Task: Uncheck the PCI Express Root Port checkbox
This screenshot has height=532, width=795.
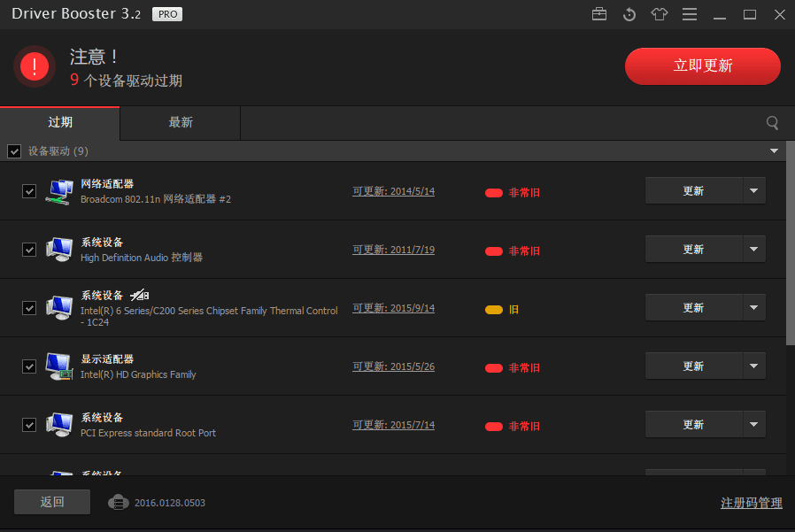Action: [x=29, y=425]
